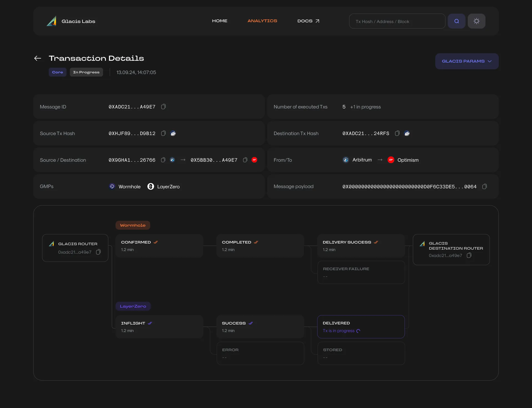Toggle the theme with the sun icon
532x408 pixels.
tap(477, 21)
